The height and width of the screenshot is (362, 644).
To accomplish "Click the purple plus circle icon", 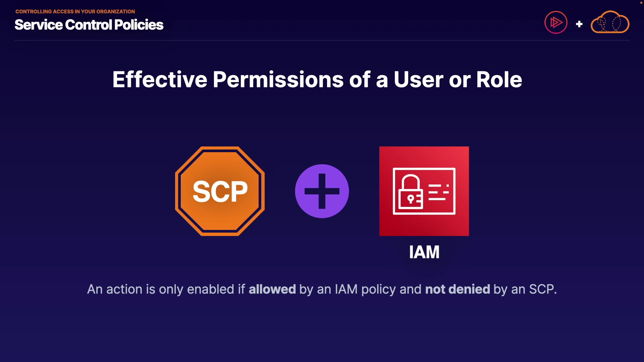I will point(322,191).
